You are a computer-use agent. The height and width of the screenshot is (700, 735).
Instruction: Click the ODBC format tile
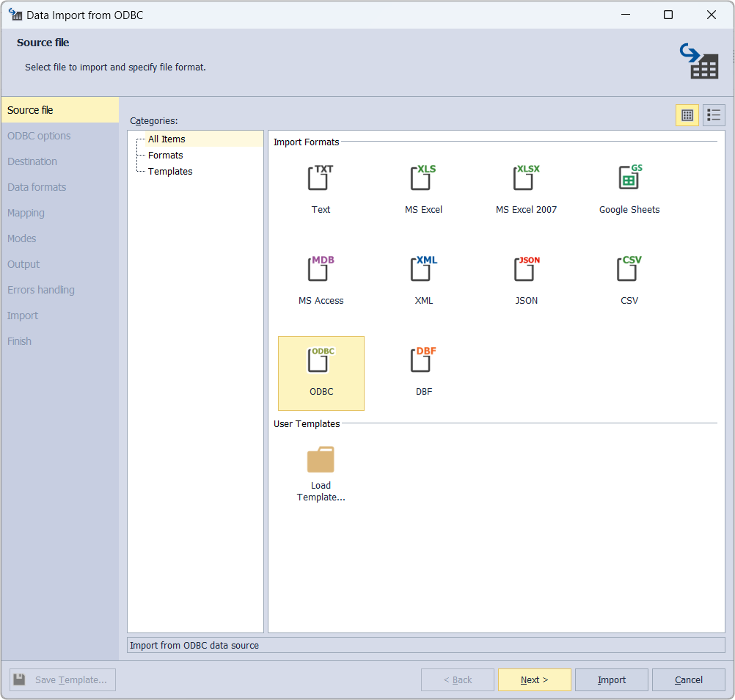click(x=321, y=371)
